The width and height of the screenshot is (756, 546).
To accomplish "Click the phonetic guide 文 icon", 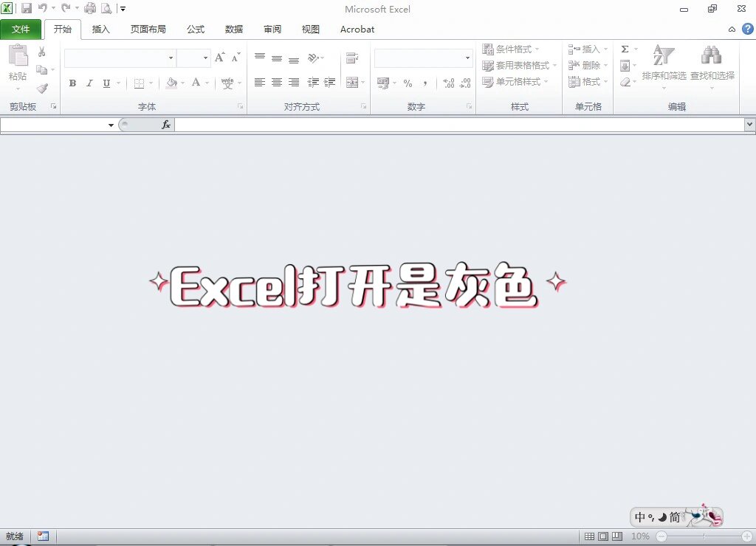I will click(x=227, y=83).
